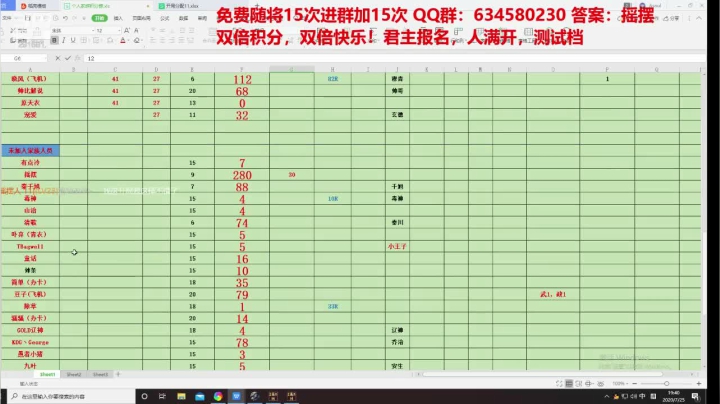Cancel the formula entry with X

point(57,58)
